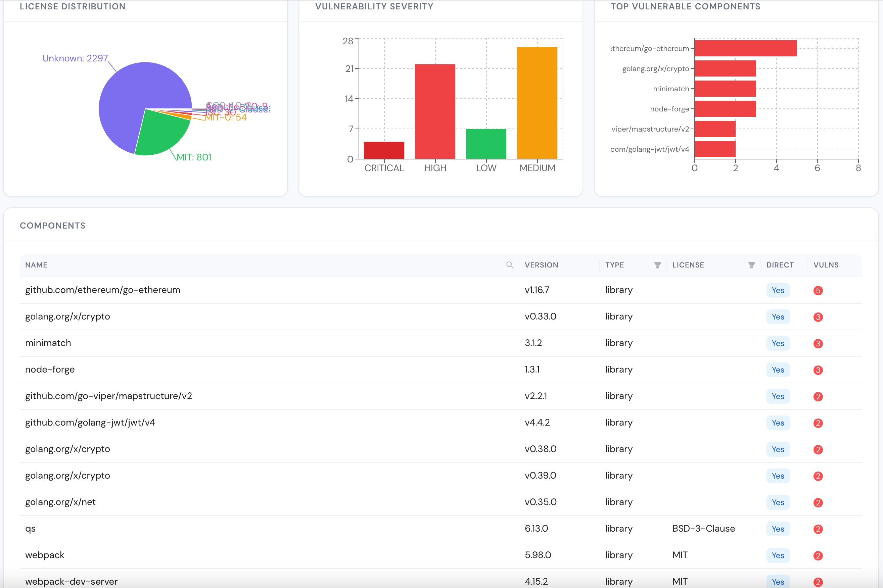
Task: Click the 3 vulns badge for node-forge
Action: coord(818,370)
